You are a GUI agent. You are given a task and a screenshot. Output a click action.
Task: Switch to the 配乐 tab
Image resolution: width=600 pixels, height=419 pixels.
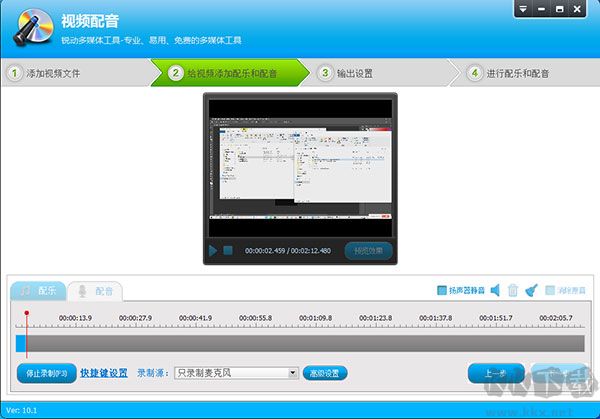[38, 291]
